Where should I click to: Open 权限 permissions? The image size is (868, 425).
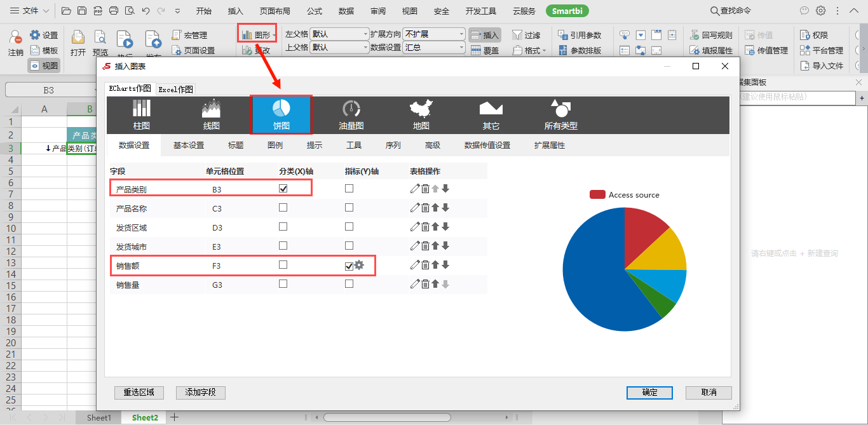pyautogui.click(x=814, y=35)
